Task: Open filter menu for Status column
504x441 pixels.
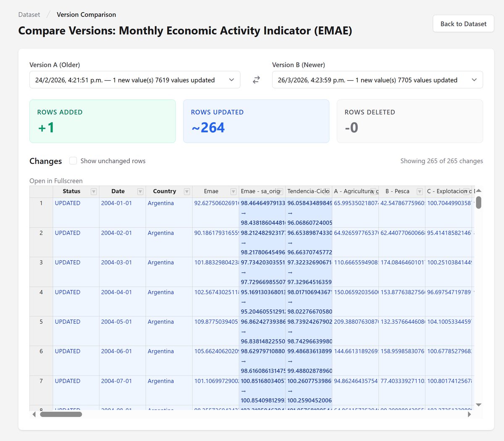Action: (94, 192)
